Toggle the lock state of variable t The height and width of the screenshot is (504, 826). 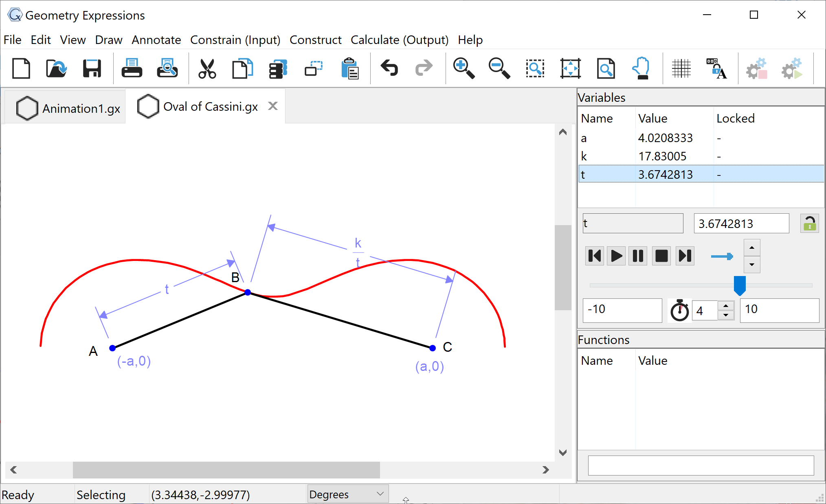coord(809,223)
